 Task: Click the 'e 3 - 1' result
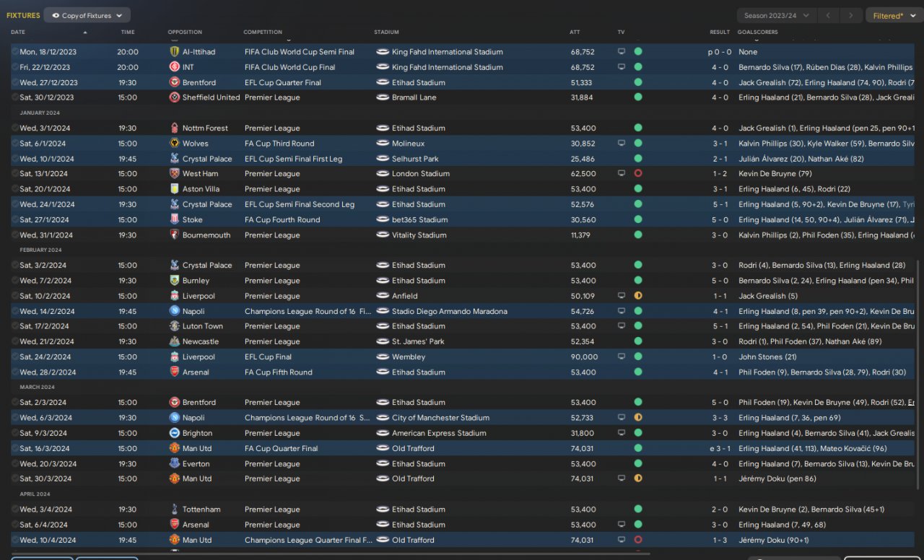pos(720,449)
